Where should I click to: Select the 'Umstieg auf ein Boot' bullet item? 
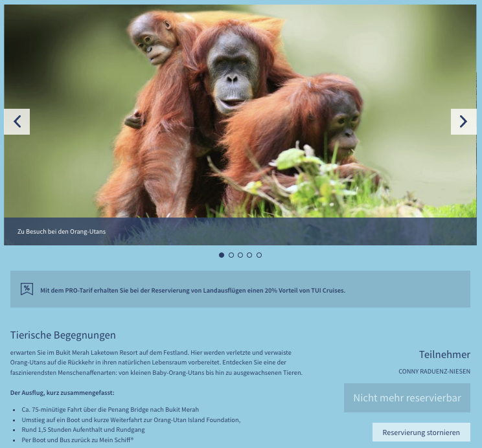point(131,420)
